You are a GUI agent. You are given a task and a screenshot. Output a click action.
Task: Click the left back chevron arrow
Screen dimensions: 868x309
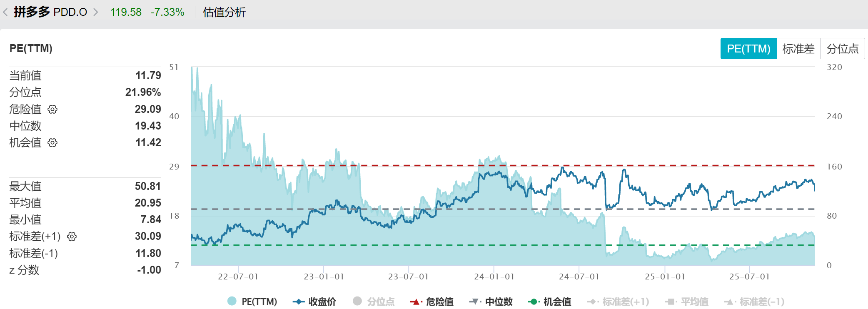[x=5, y=12]
